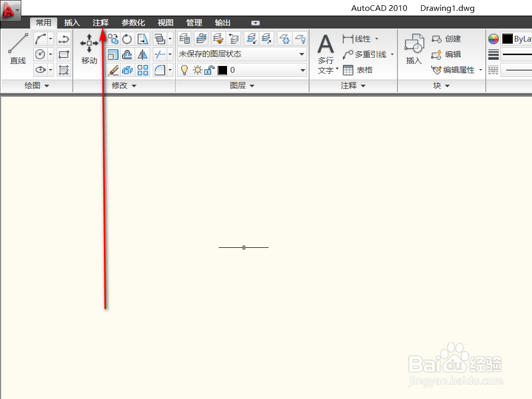Viewport: 532px width, 399px height.
Task: Open the 未保存的图层状态 layer state dropdown
Action: tap(242, 54)
